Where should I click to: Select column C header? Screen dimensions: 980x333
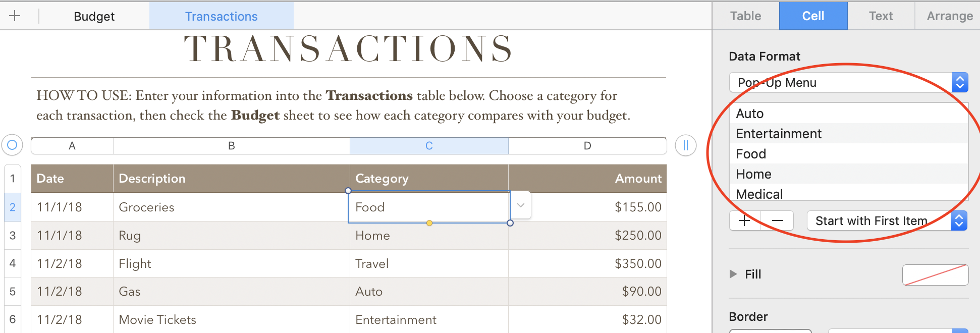coord(429,146)
